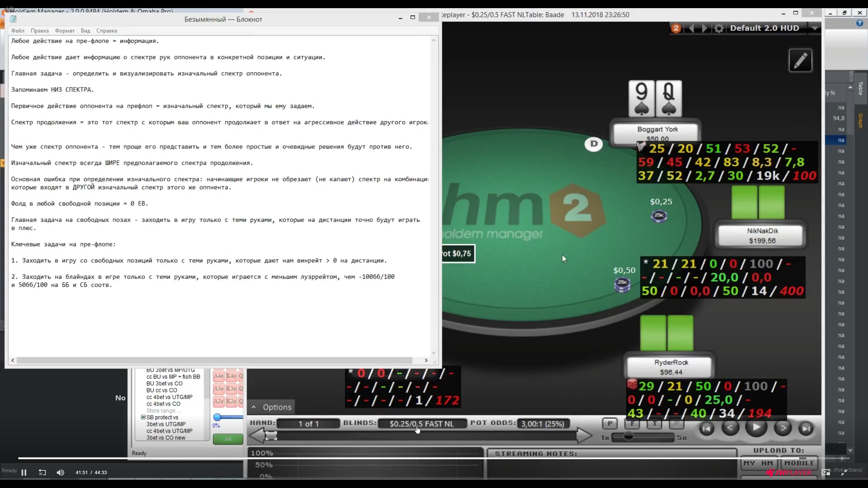The width and height of the screenshot is (868, 488).
Task: Select 'BU 3bet vs CO' range
Action: click(x=164, y=383)
